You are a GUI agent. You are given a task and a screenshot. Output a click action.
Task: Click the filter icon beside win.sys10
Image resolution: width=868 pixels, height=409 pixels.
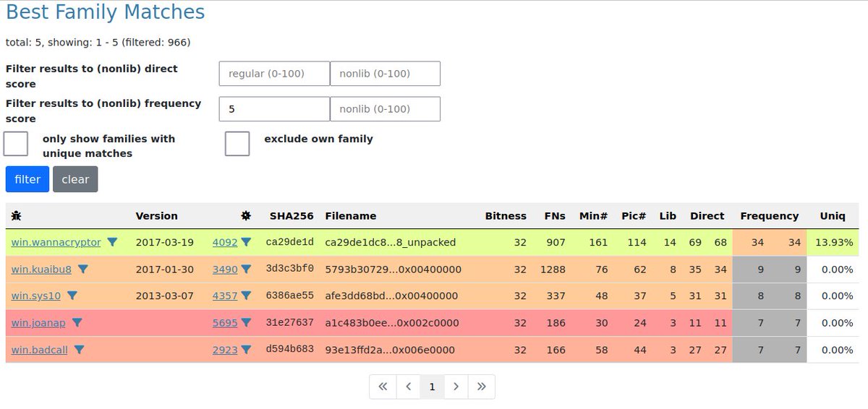[72, 296]
